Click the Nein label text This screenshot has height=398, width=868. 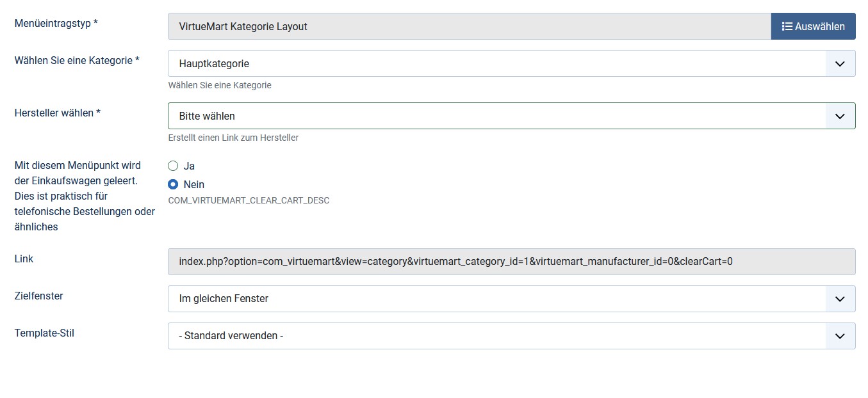point(194,184)
